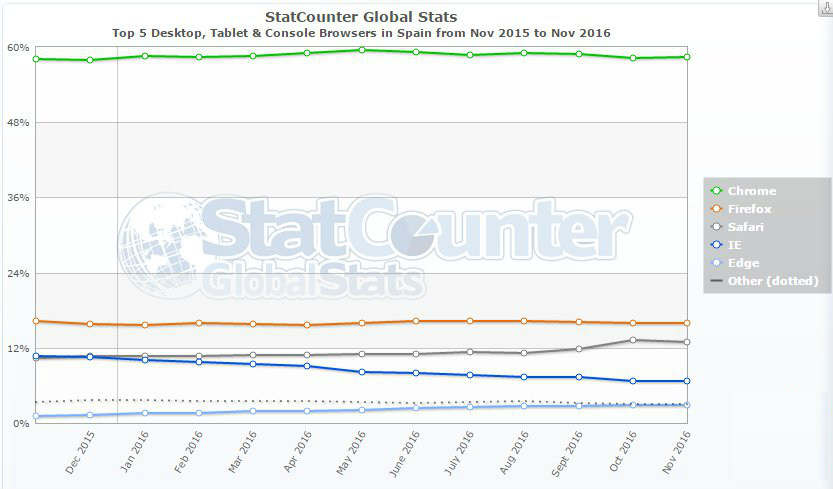Screen dimensions: 833x489
Task: Click the Firefox orange legend marker
Action: click(x=716, y=209)
